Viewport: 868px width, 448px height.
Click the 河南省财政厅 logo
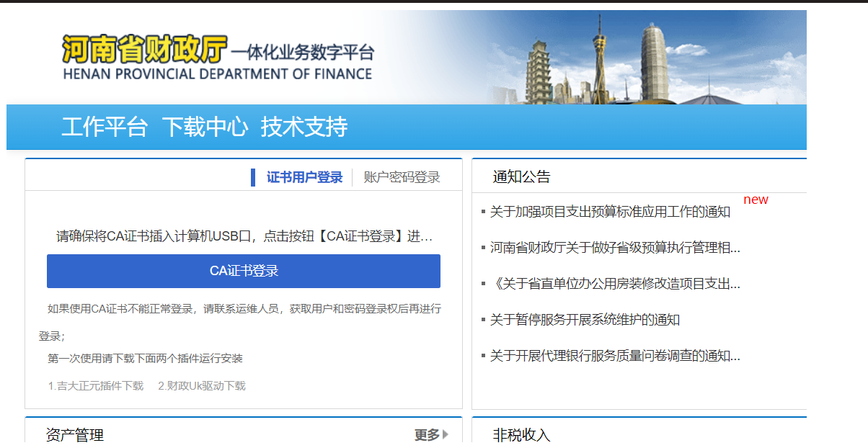pyautogui.click(x=144, y=48)
